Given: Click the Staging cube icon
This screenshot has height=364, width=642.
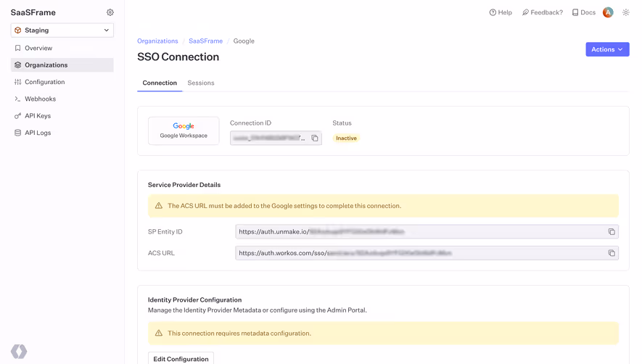Looking at the screenshot, I should tap(17, 30).
